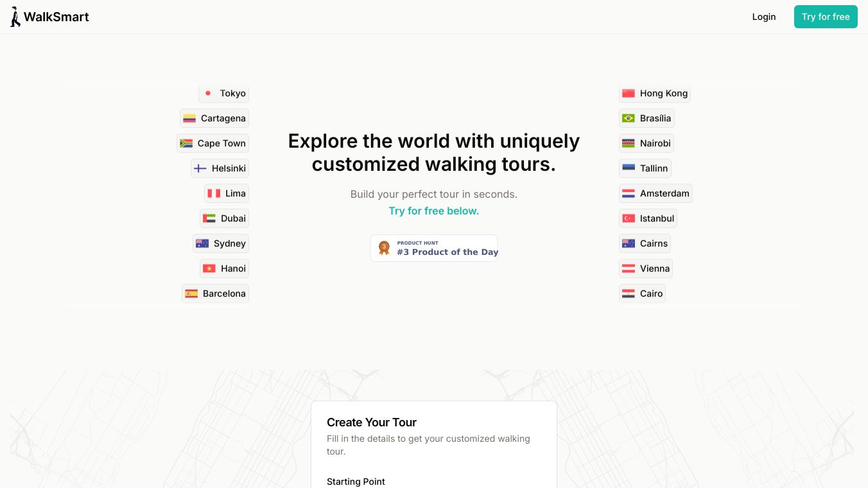Open the Login page

pos(763,17)
